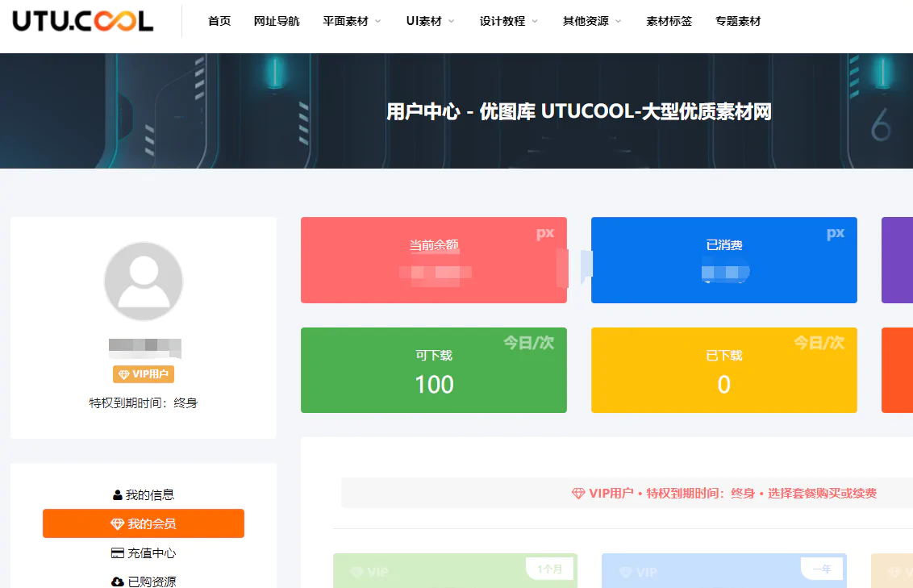Open the 平面素材 menu
913x588 pixels.
346,21
